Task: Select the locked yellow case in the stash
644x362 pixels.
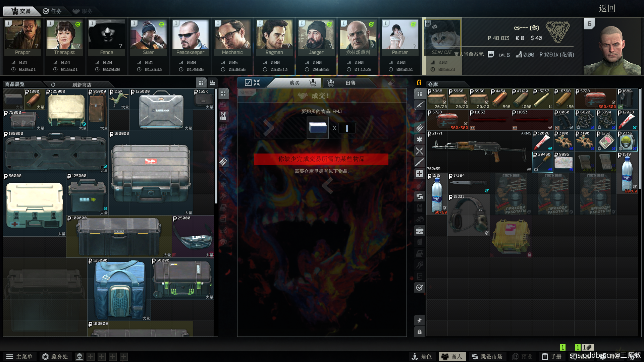Action: [511, 236]
